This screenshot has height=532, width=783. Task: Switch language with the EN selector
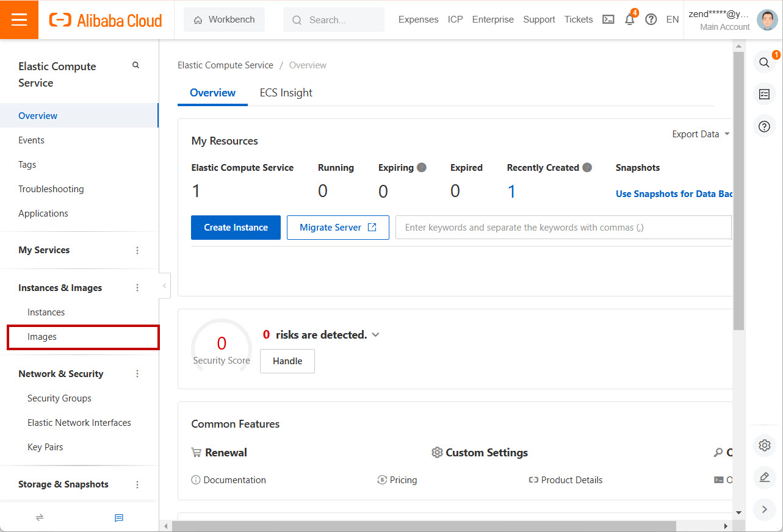tap(672, 20)
